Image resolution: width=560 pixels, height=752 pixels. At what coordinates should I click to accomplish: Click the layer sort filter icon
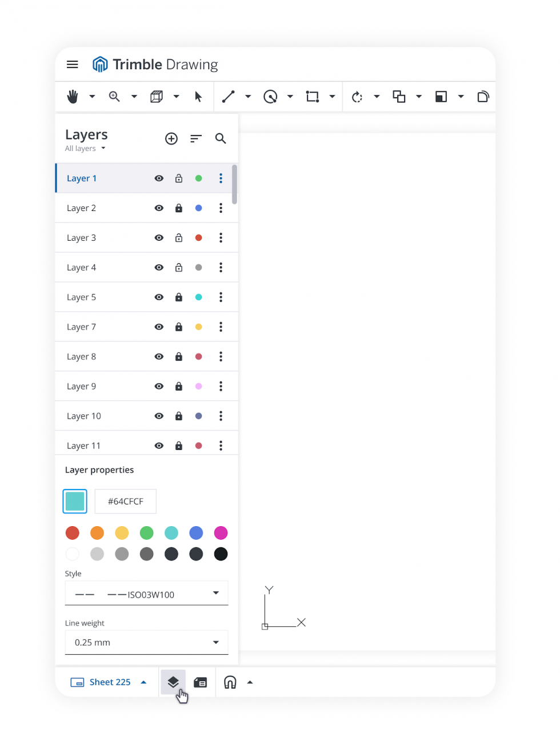pos(196,139)
